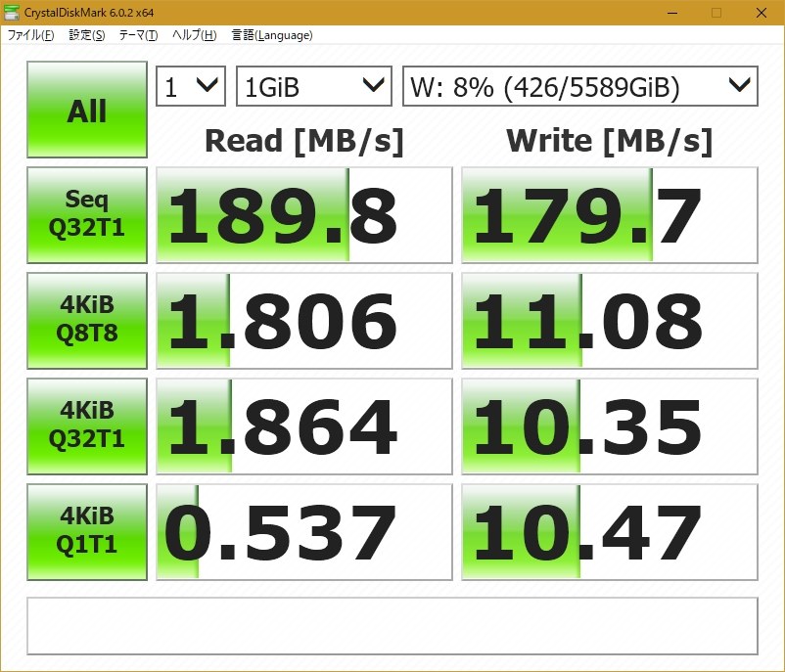Start the 4KiB Q8T8 test

point(87,320)
